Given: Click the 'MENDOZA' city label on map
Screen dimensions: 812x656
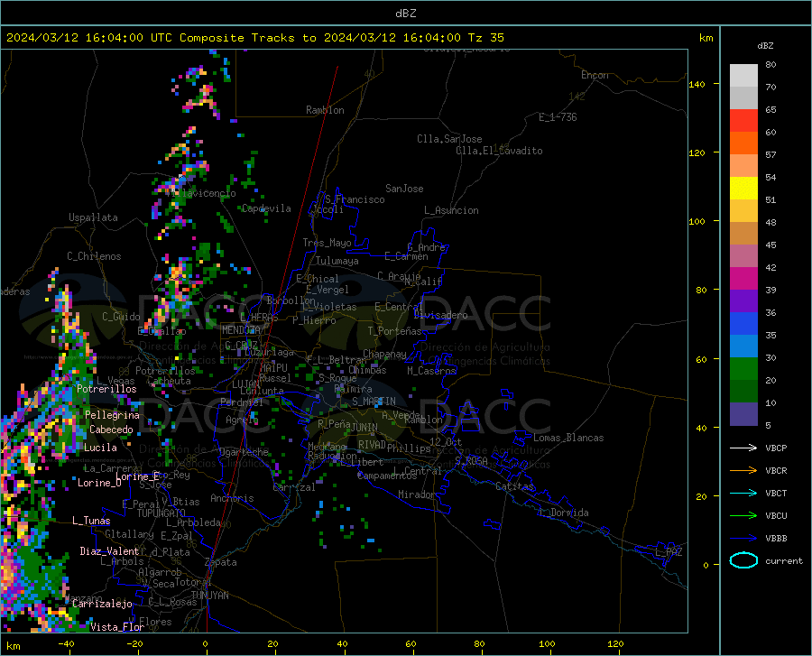Looking at the screenshot, I should (x=241, y=330).
